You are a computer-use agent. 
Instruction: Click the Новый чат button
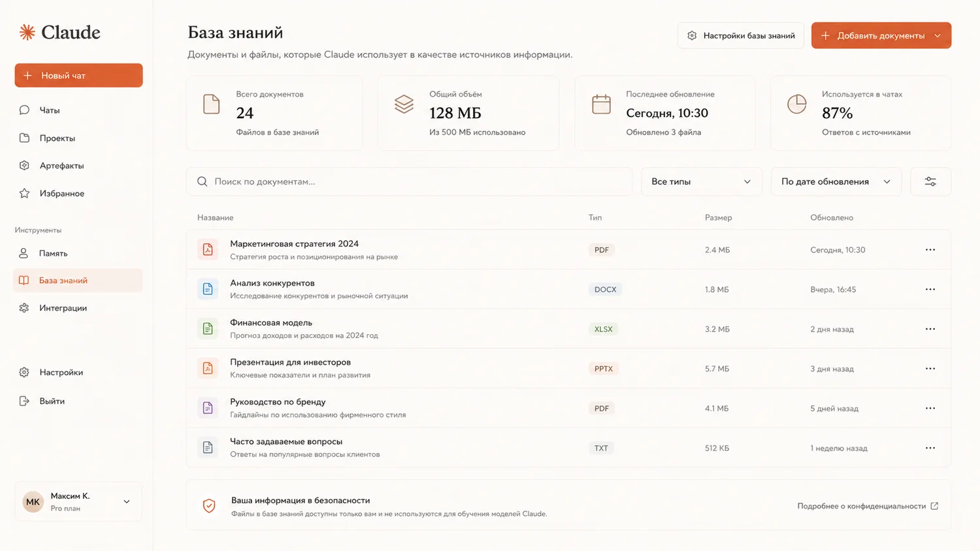[x=78, y=75]
